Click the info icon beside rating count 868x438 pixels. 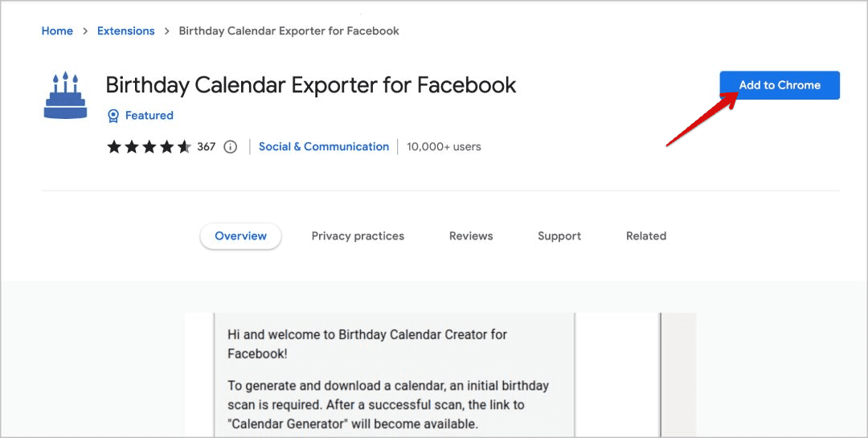(x=231, y=147)
